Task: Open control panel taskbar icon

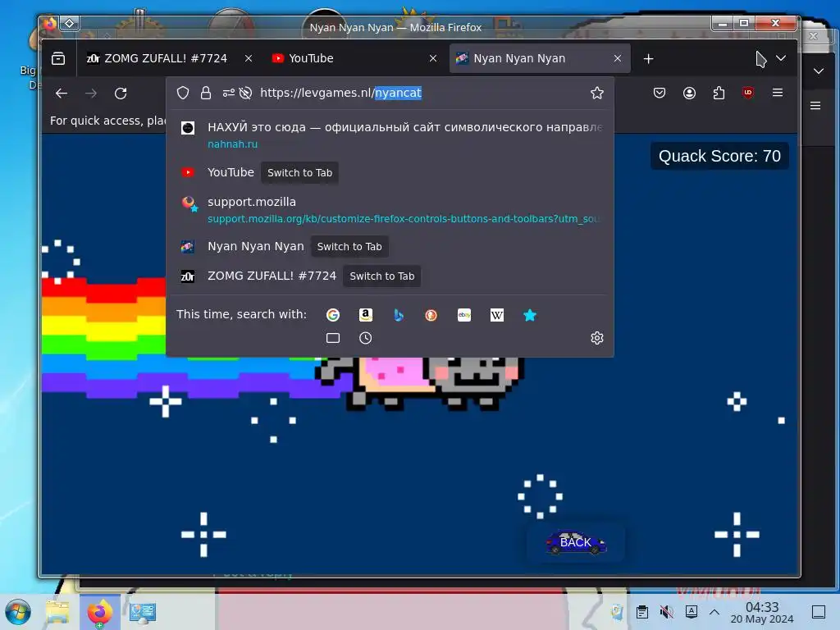Action: click(143, 612)
